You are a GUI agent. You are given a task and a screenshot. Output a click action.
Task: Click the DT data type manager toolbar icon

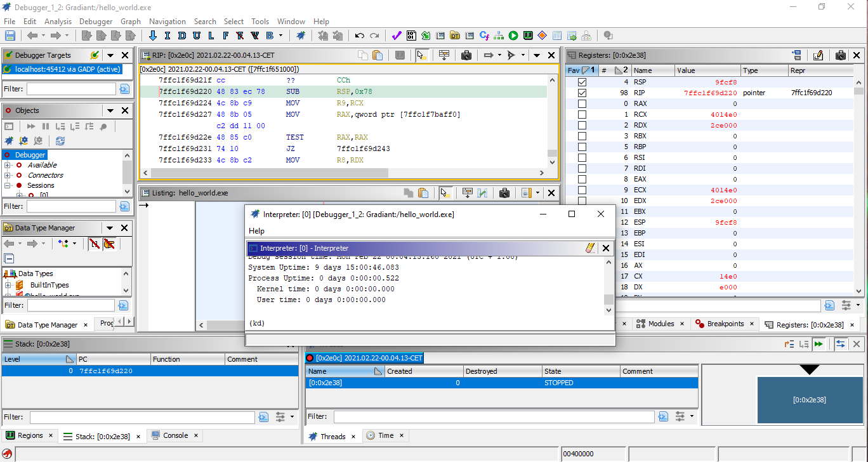[x=455, y=36]
